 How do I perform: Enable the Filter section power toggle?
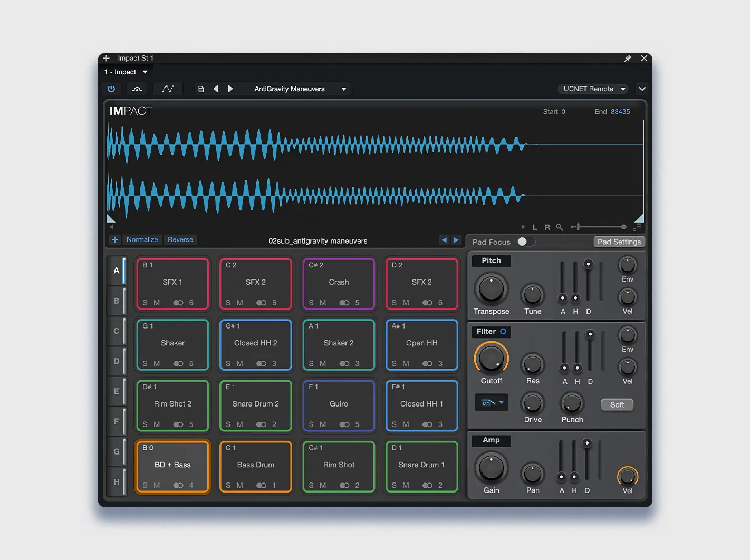[503, 332]
